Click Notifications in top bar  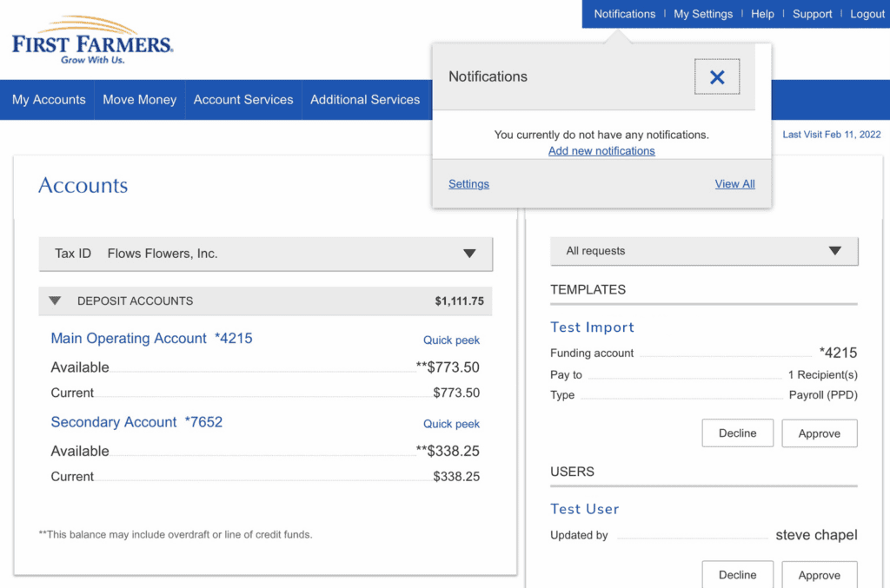point(624,14)
